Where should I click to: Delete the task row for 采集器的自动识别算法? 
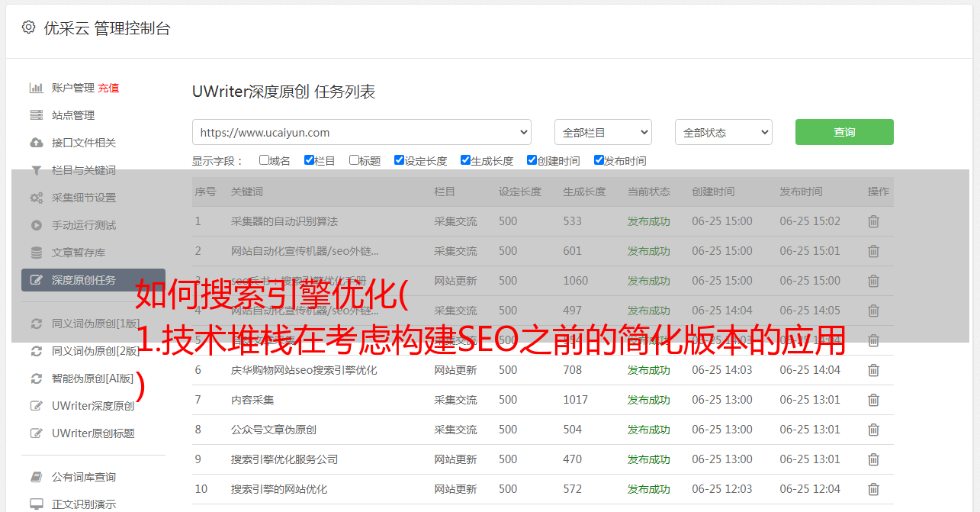873,221
